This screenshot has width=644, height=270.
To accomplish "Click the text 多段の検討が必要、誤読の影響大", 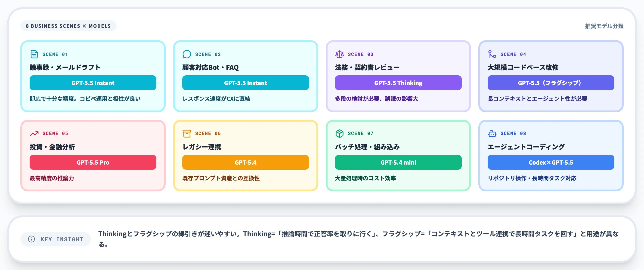I will tap(377, 99).
